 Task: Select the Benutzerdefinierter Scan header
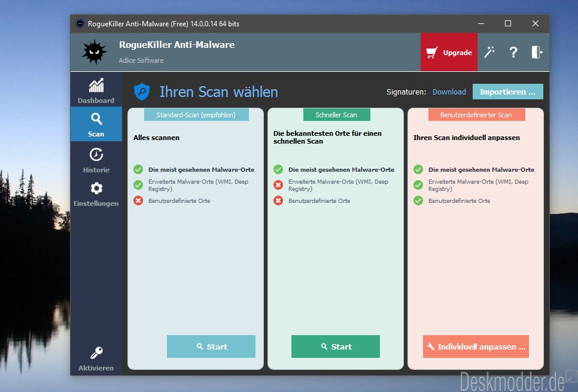tap(476, 115)
